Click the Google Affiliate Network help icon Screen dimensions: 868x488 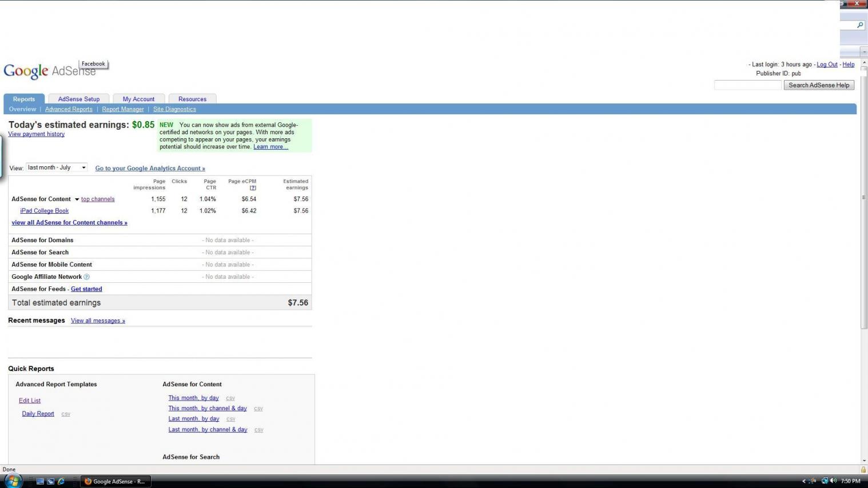[x=87, y=277]
